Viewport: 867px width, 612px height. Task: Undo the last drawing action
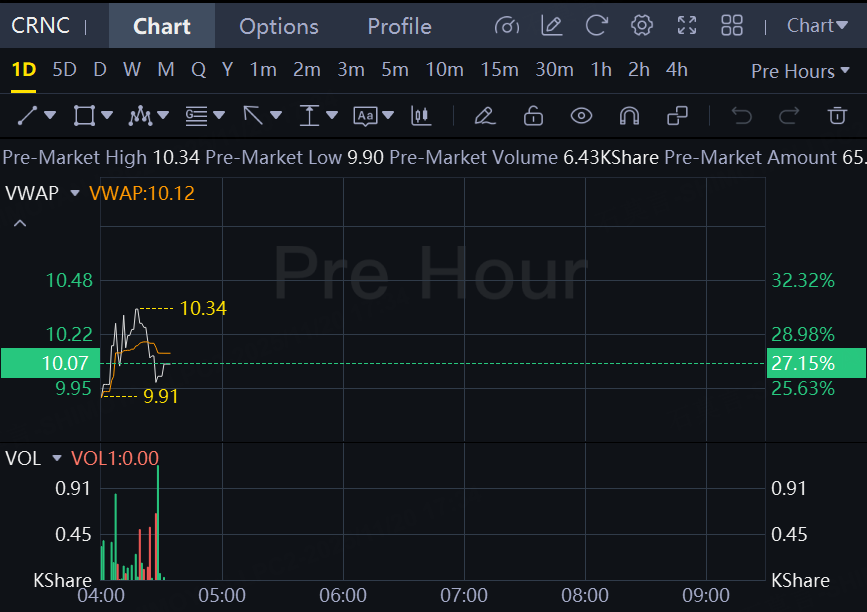(x=741, y=116)
